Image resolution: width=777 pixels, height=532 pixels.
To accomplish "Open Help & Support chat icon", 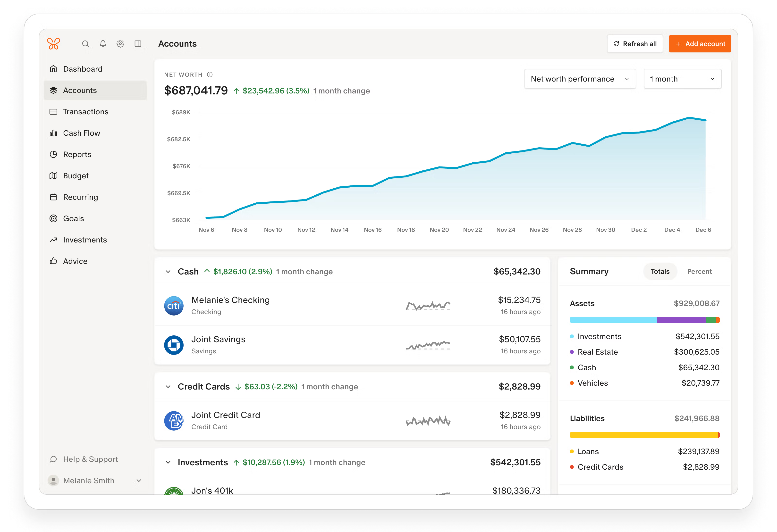I will 54,459.
